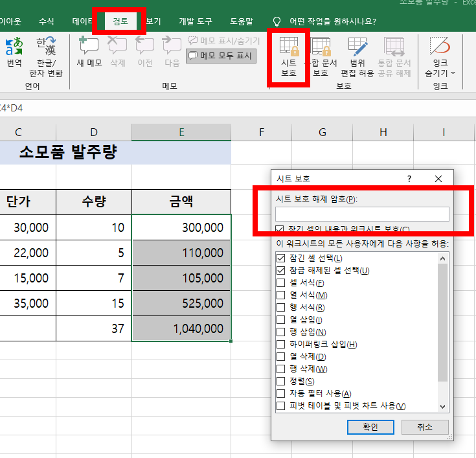Image resolution: width=476 pixels, height=458 pixels.
Task: Click the Workbook Protect (통합 문서 보호) icon
Action: point(321,57)
